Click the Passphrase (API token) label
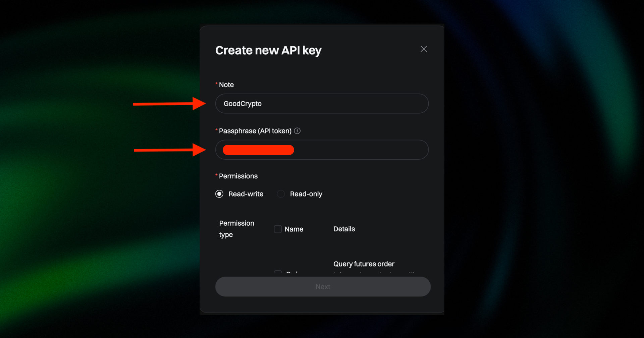Image resolution: width=644 pixels, height=338 pixels. pos(255,131)
